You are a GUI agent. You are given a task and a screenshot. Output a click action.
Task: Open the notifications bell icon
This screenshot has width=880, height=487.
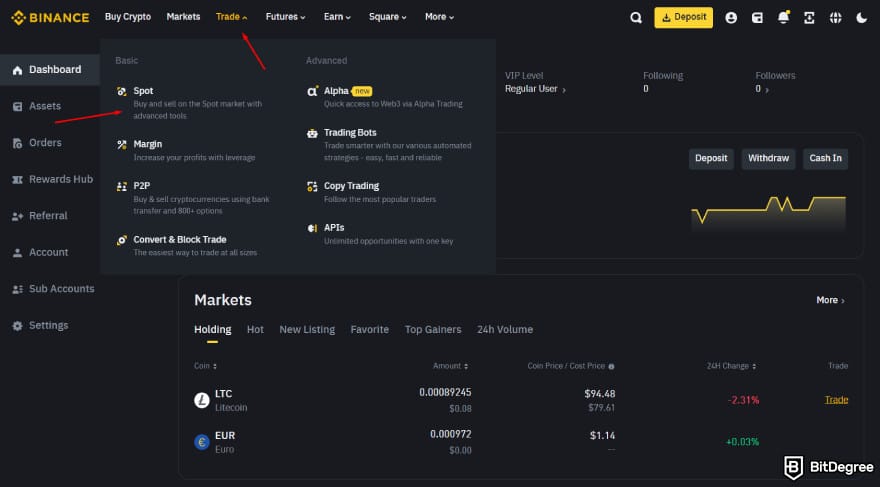point(783,17)
